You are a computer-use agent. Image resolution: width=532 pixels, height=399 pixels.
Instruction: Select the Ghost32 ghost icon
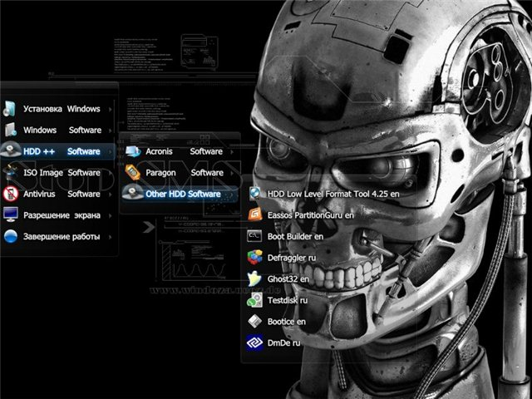coord(255,279)
